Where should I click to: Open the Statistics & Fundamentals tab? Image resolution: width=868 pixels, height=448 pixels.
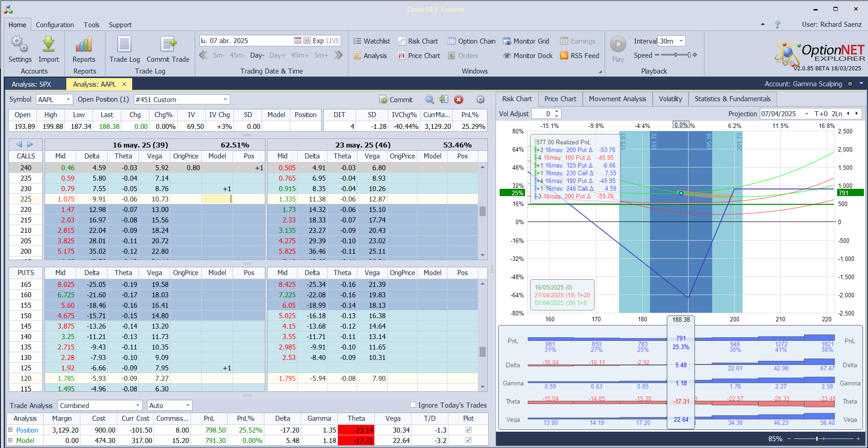tap(732, 99)
